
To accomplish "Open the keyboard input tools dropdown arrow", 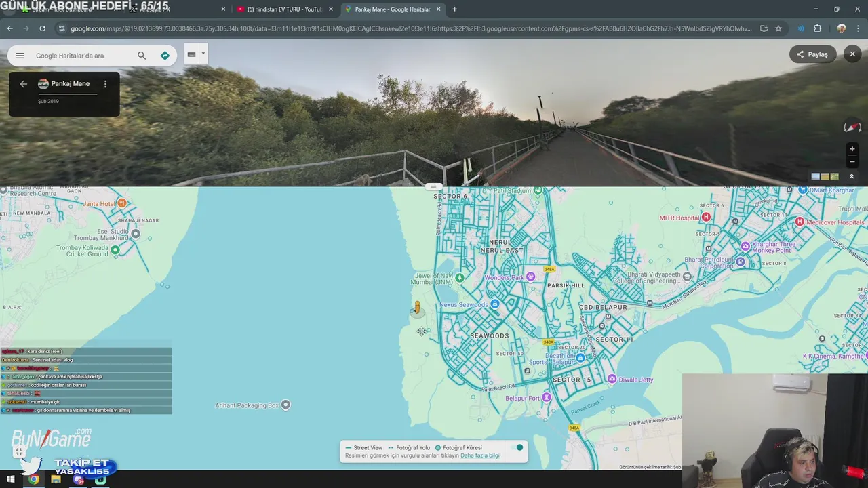I will click(x=203, y=54).
